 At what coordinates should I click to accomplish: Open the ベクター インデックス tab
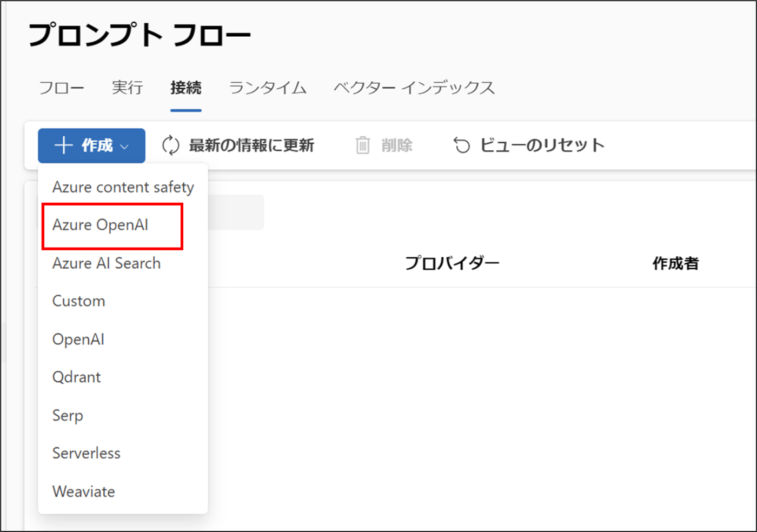click(x=414, y=88)
